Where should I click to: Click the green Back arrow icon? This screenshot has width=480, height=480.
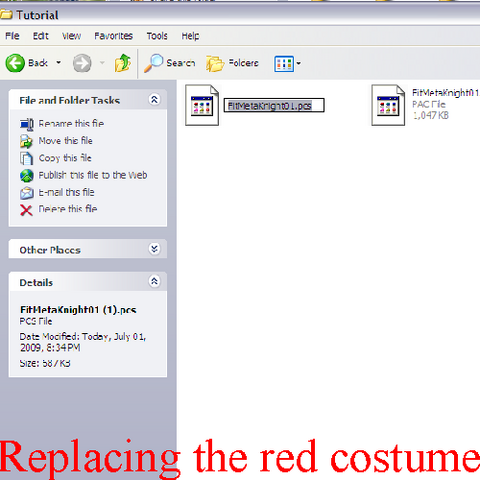pos(15,63)
